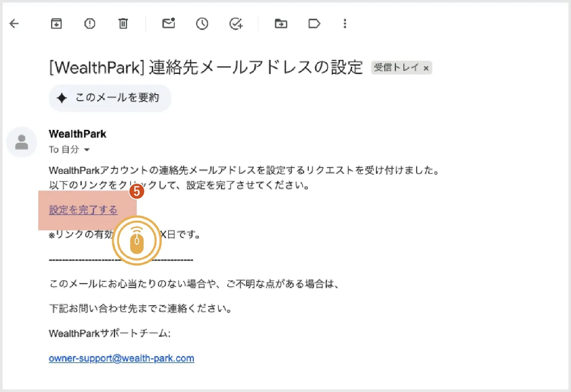Open owner-support@wealth-park.com email link
The width and height of the screenshot is (571, 392).
coord(121,358)
